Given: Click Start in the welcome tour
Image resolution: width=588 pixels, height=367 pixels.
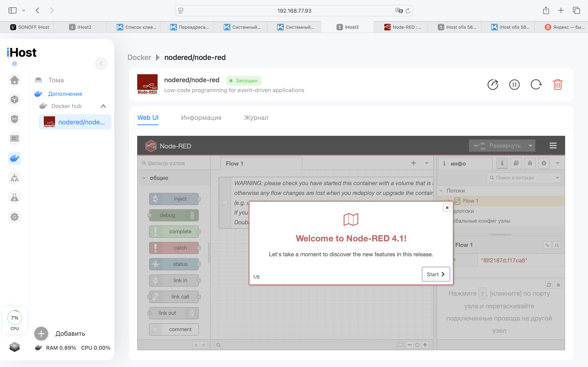Looking at the screenshot, I should [435, 274].
